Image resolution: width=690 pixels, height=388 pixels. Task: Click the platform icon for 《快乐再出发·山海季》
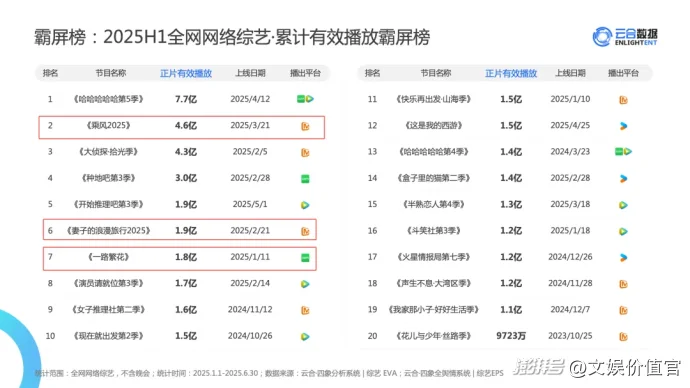click(x=623, y=100)
